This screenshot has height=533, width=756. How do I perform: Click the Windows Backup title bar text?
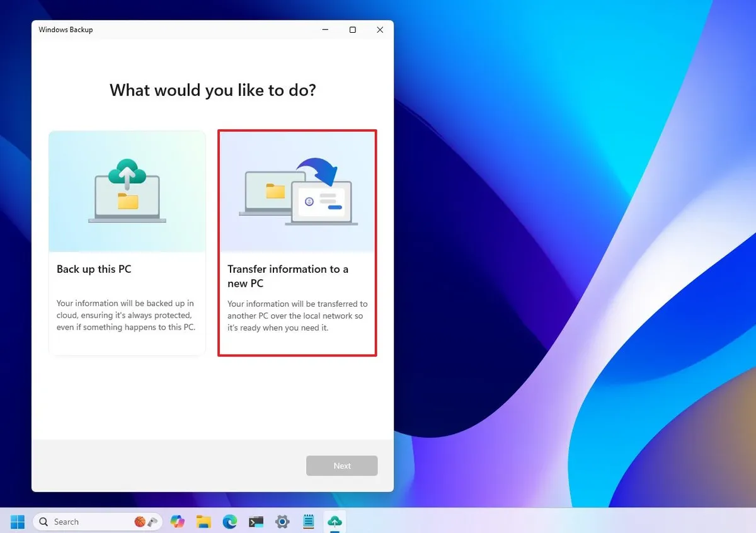[66, 29]
